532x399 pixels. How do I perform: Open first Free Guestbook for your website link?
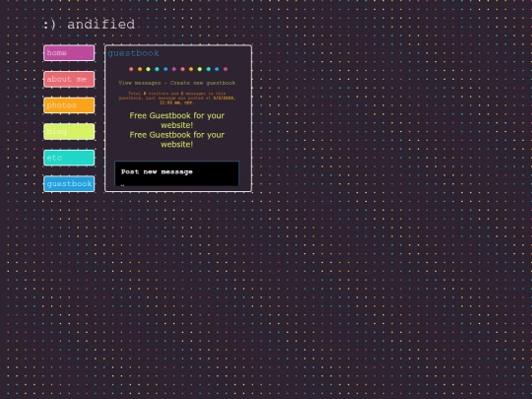tap(176, 120)
